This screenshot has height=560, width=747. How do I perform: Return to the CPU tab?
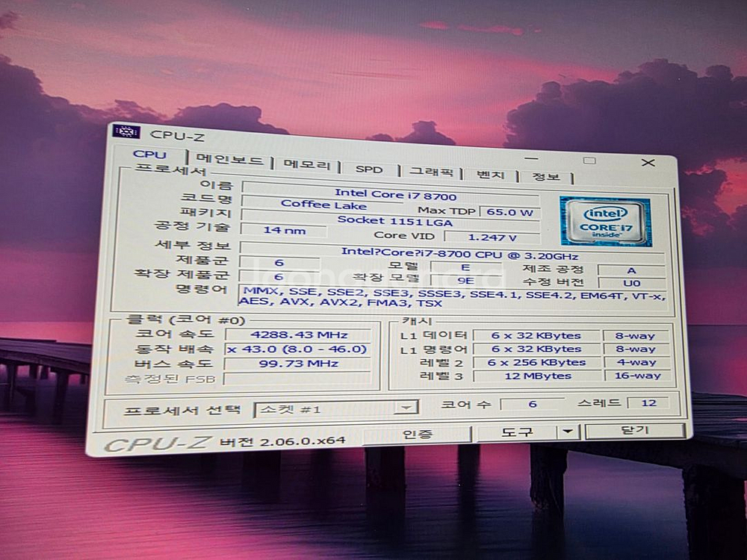point(152,155)
